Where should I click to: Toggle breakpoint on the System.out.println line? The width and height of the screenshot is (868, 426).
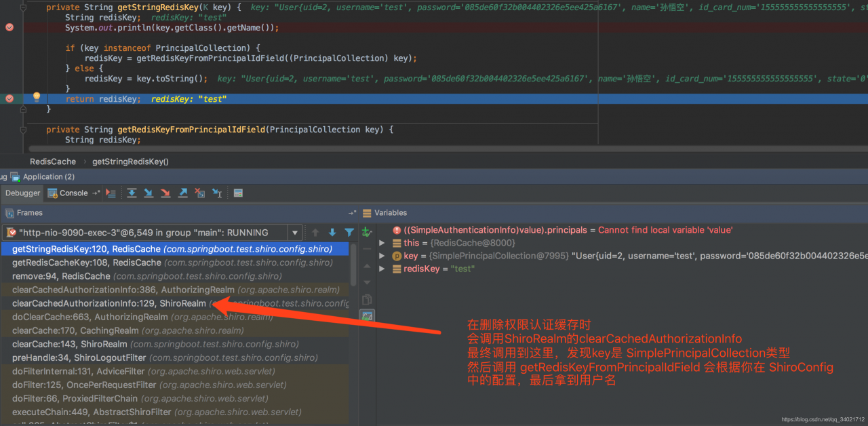tap(9, 28)
